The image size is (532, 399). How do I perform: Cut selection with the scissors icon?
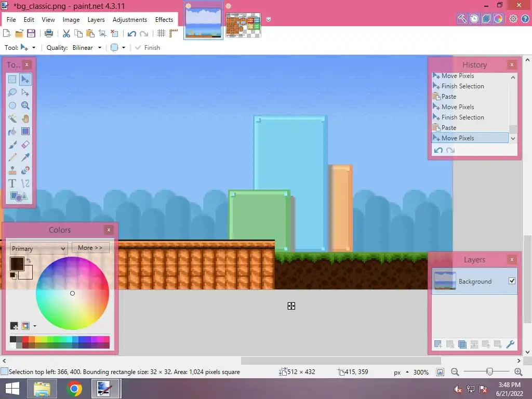coord(66,33)
